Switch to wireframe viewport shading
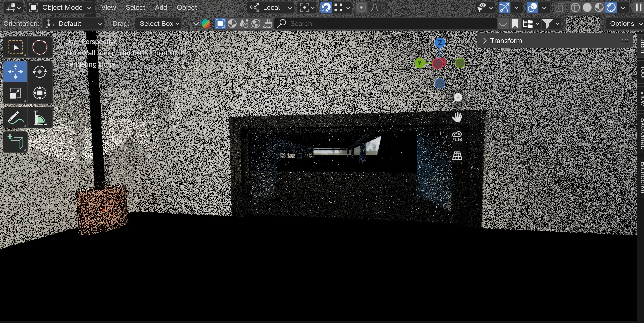 [575, 7]
